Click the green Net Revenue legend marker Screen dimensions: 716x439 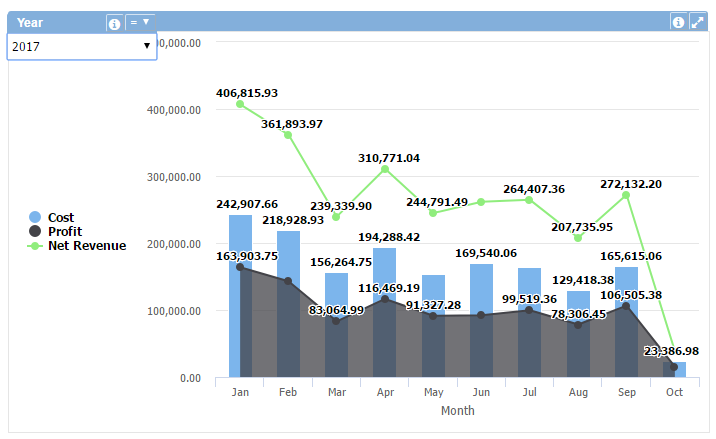click(x=35, y=245)
